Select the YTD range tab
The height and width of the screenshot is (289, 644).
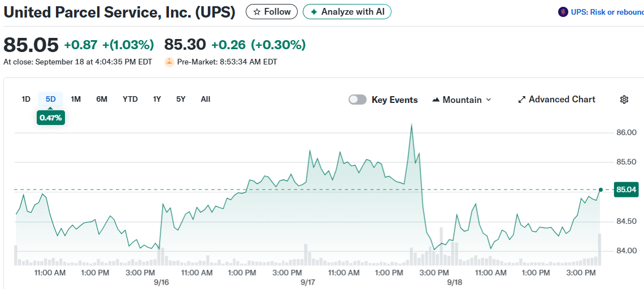click(130, 99)
